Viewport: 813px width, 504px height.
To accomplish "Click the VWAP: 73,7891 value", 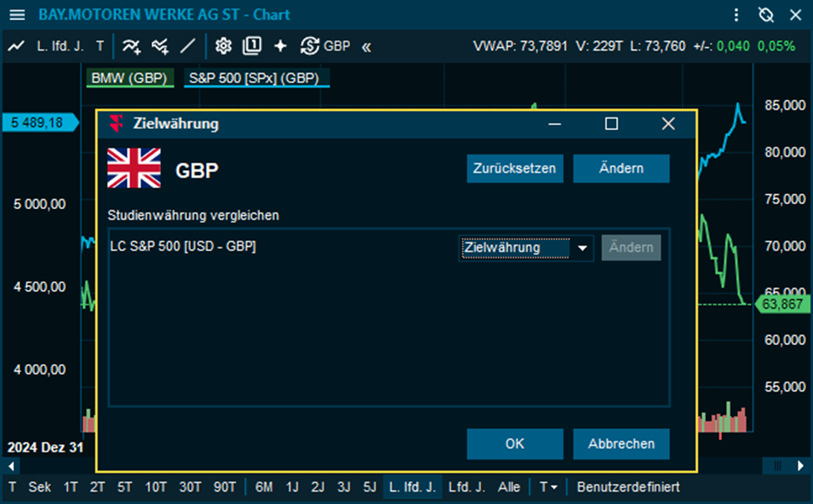I will pyautogui.click(x=520, y=46).
